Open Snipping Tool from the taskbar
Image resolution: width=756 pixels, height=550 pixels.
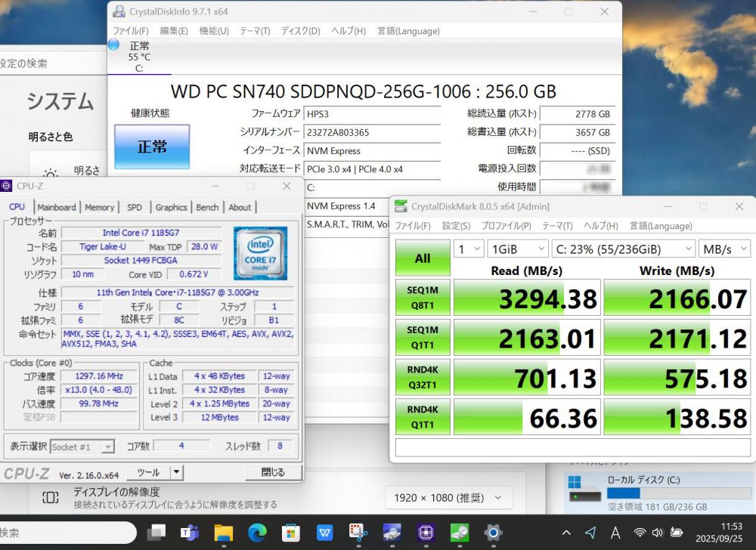tap(358, 532)
